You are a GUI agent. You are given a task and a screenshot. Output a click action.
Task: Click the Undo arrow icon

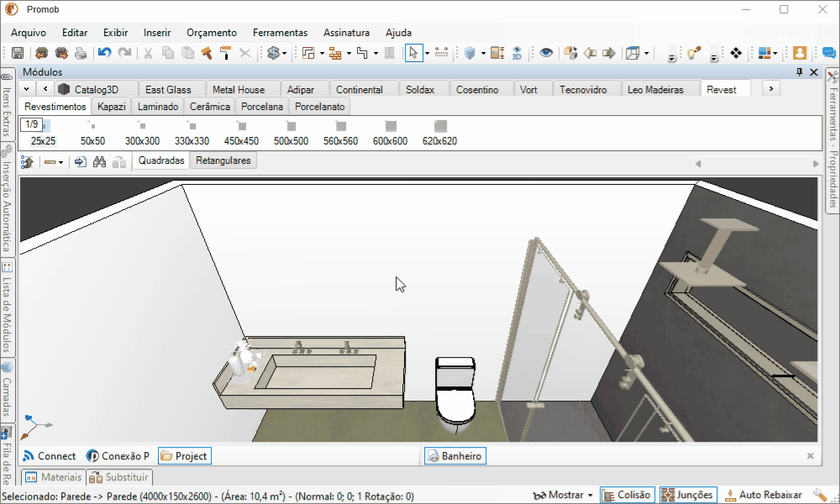[104, 53]
